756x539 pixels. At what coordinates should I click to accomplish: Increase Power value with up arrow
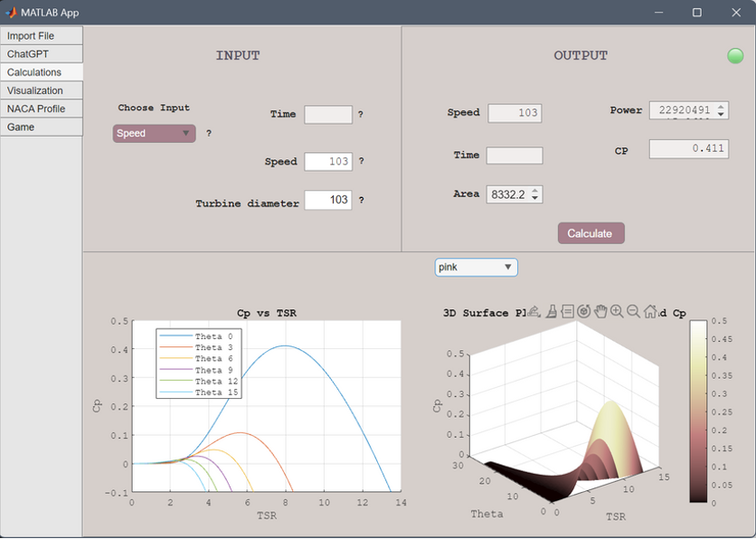tap(721, 107)
